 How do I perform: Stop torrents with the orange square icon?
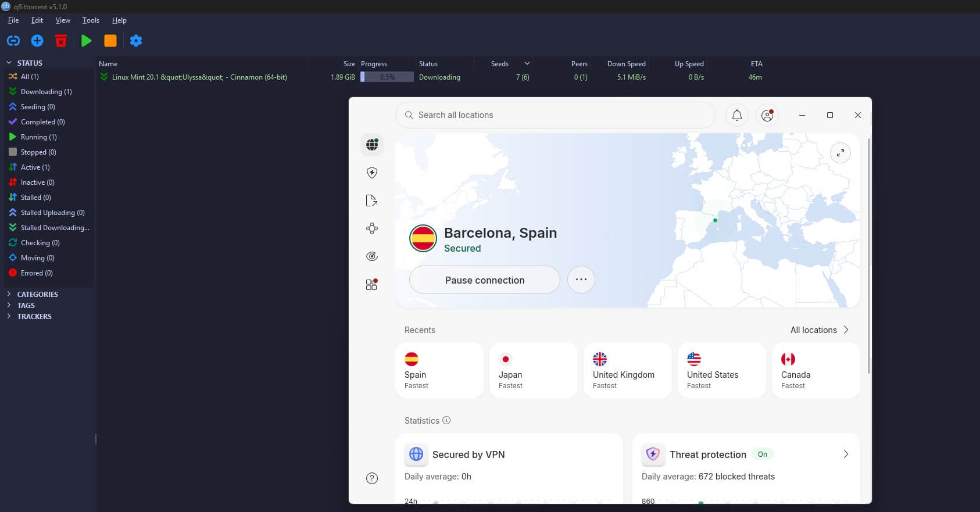[110, 41]
